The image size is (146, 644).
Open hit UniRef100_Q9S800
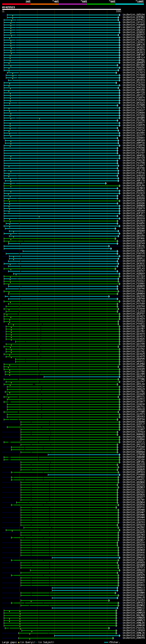point(133,585)
